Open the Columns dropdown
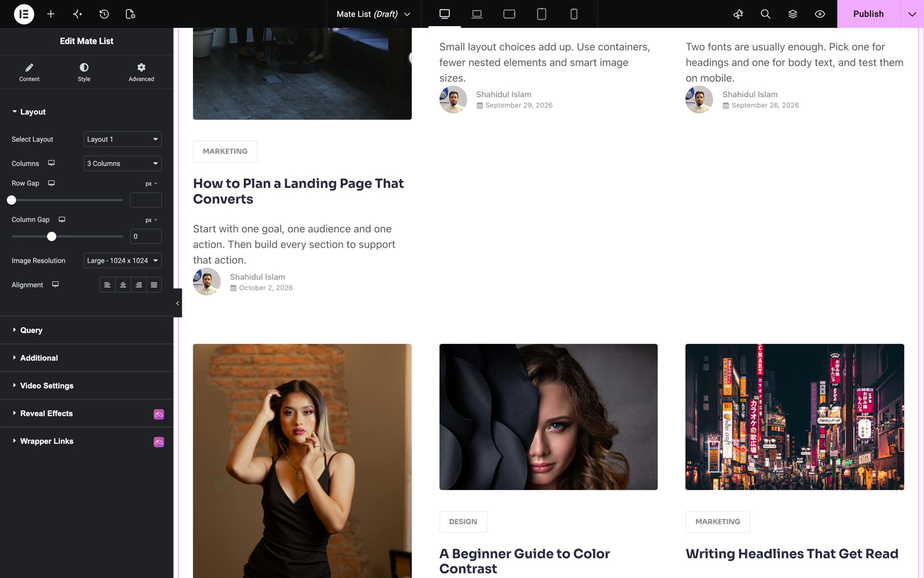Viewport: 924px width, 578px height. pyautogui.click(x=122, y=164)
